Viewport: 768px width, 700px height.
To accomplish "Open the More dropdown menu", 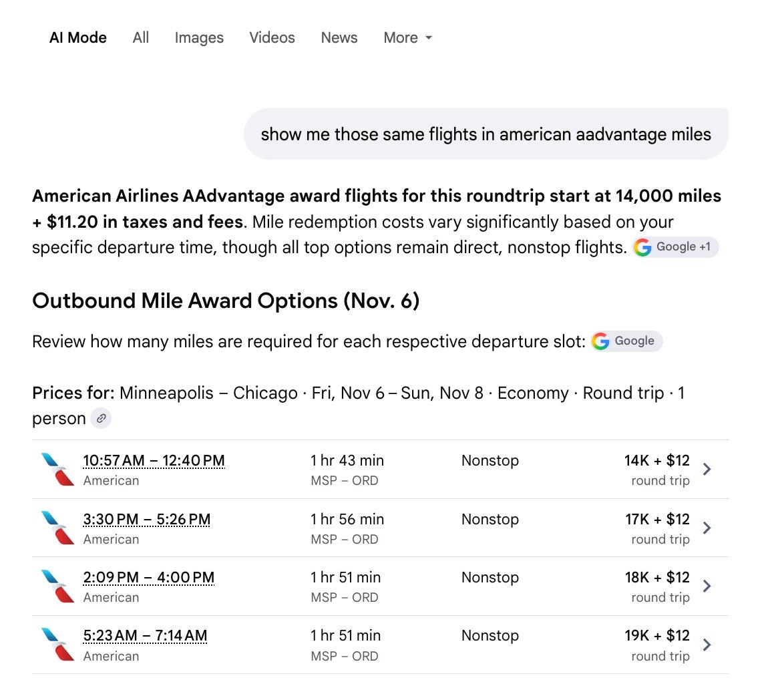I will [x=407, y=37].
